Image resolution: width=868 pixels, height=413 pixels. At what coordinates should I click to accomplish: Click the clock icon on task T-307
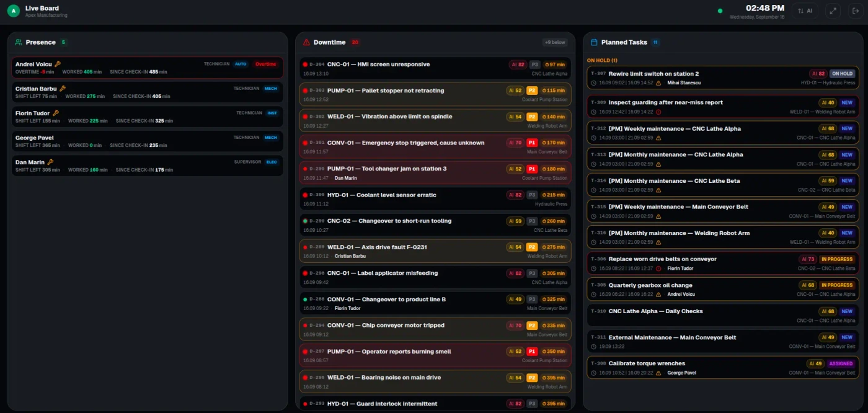tap(594, 82)
